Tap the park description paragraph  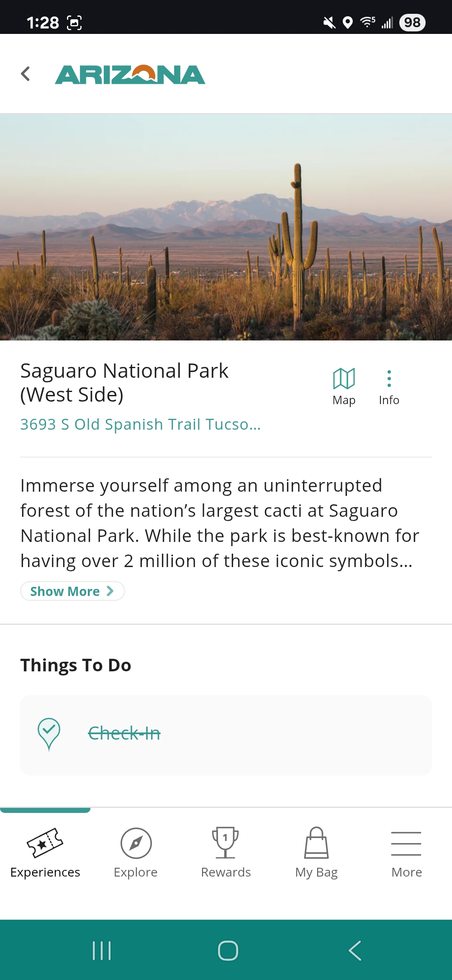pos(220,523)
